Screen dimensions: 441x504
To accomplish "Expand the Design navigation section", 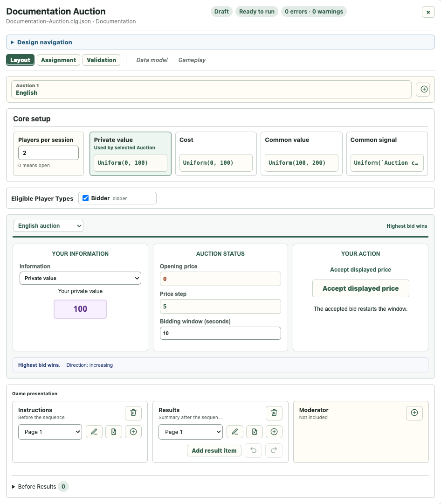I will point(220,42).
